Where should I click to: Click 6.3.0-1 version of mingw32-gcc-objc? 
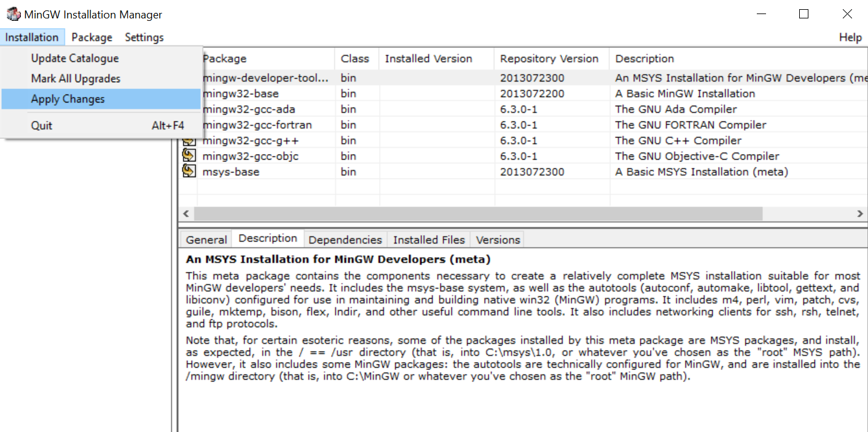pyautogui.click(x=518, y=156)
